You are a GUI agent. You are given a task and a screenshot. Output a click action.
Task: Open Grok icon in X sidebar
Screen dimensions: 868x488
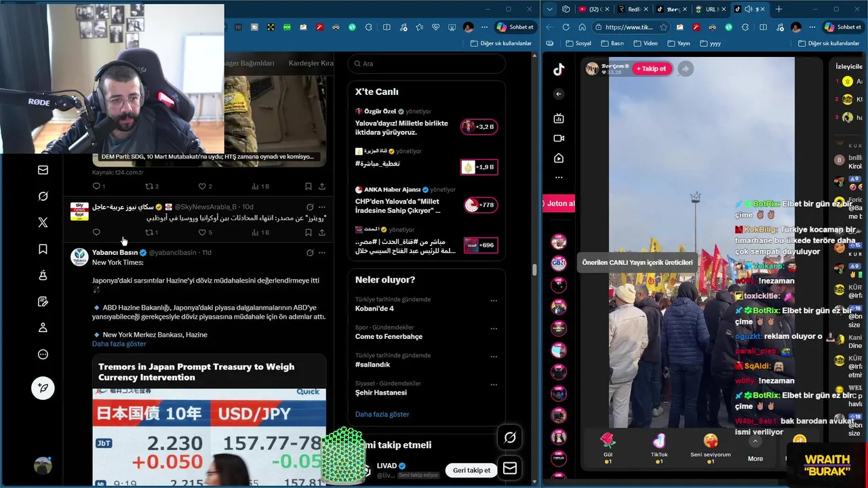click(x=43, y=197)
